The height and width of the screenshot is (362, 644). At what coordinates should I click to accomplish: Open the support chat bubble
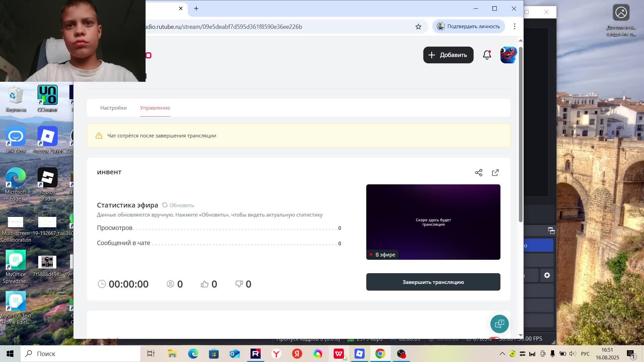point(499,324)
